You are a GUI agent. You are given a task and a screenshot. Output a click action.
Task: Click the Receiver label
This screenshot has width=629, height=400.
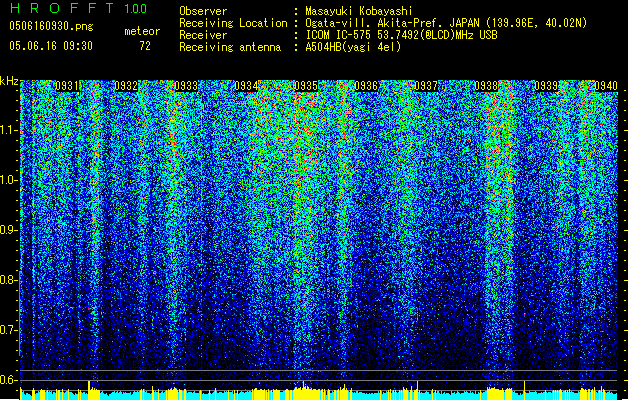click(203, 35)
